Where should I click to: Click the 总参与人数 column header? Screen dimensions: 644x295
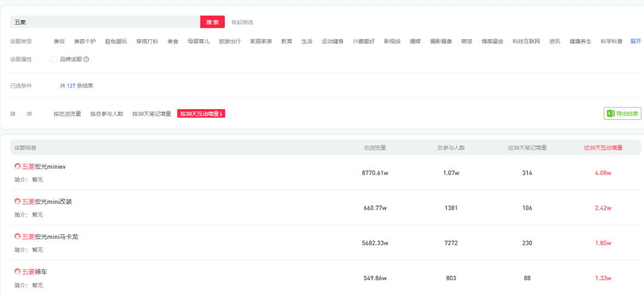pyautogui.click(x=451, y=148)
